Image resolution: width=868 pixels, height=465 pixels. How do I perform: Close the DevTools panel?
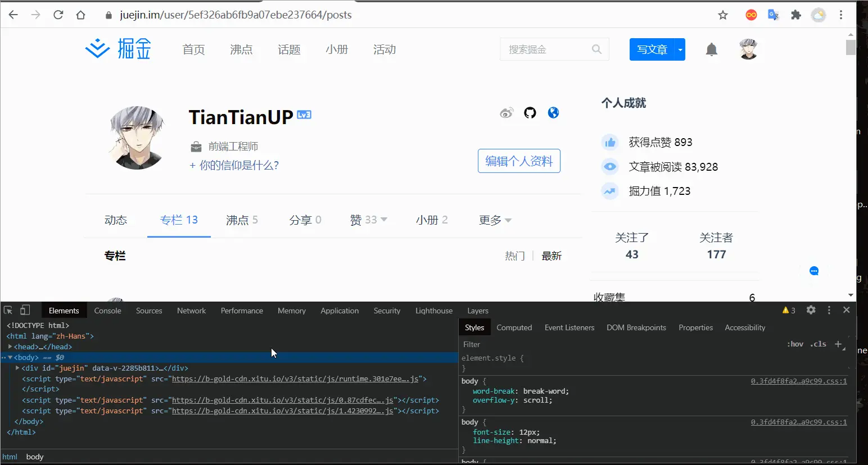click(846, 310)
